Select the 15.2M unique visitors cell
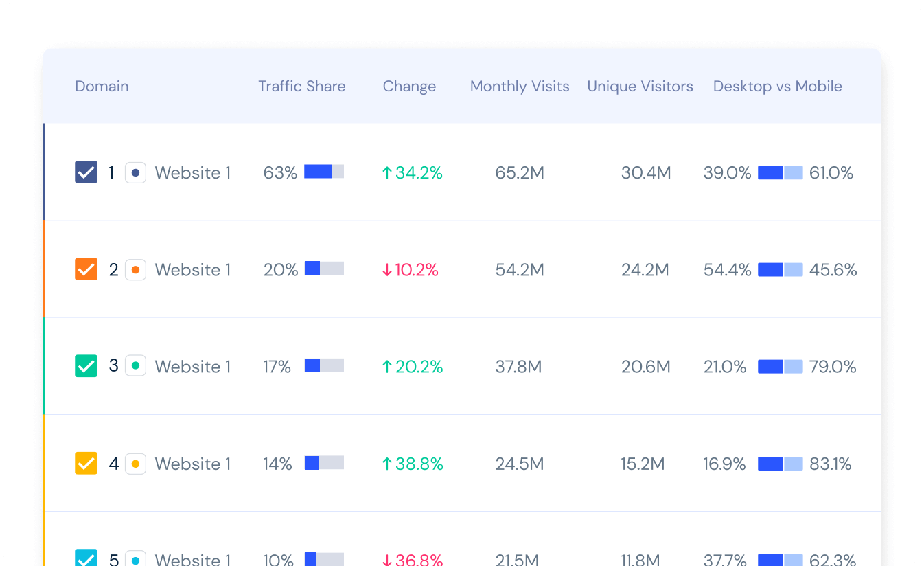 pos(643,464)
